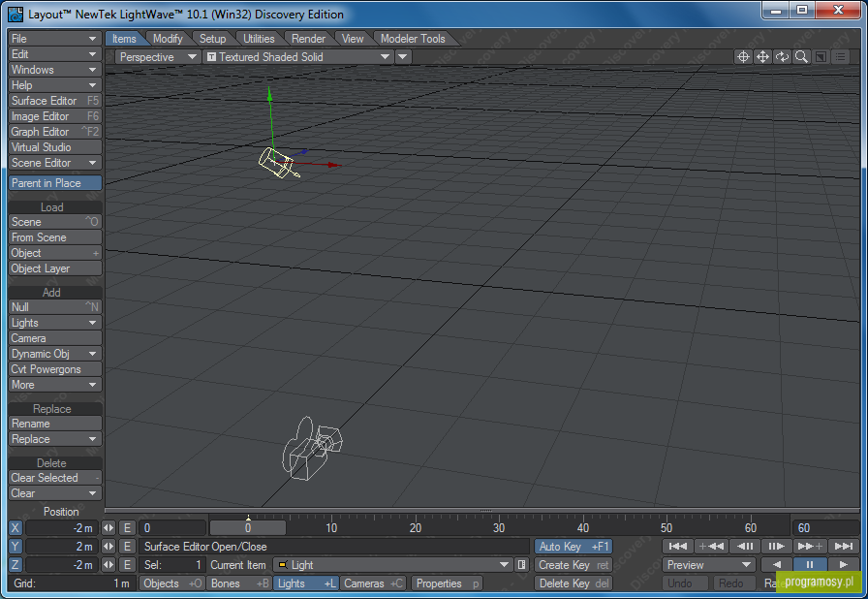Jump to next keyframe

tap(810, 547)
